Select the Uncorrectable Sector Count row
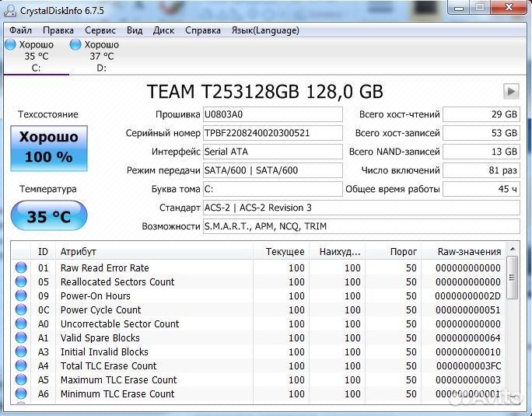 point(258,323)
